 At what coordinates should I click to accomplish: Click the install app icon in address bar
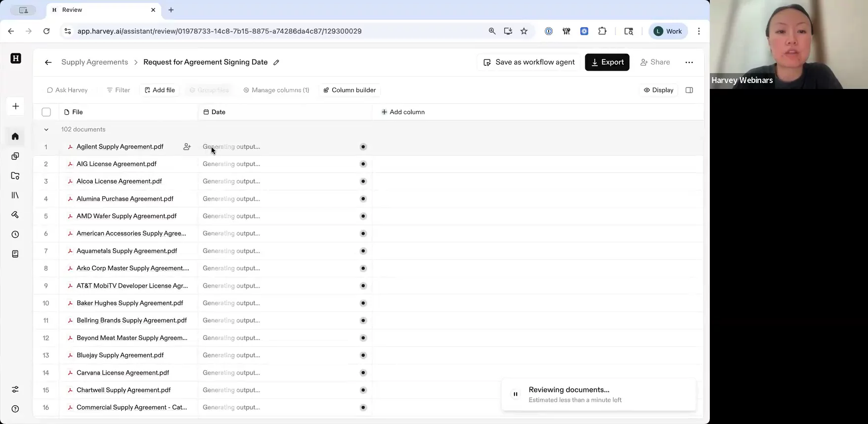point(508,31)
